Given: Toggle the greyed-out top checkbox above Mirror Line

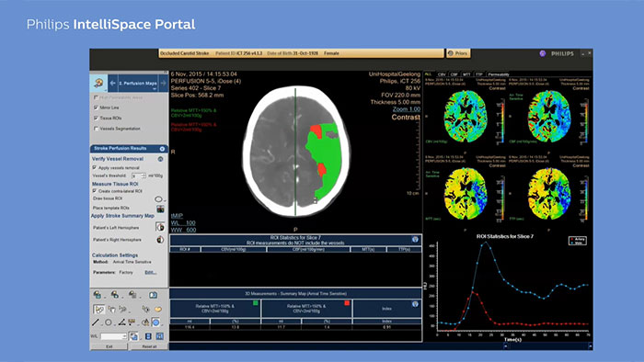Looking at the screenshot, I should tap(96, 97).
